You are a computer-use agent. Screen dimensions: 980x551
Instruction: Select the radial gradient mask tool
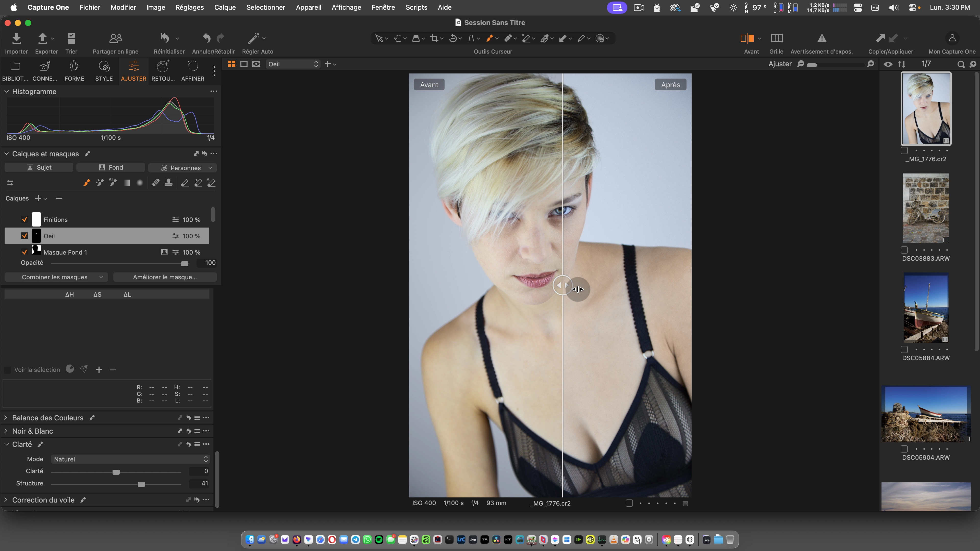tap(140, 183)
